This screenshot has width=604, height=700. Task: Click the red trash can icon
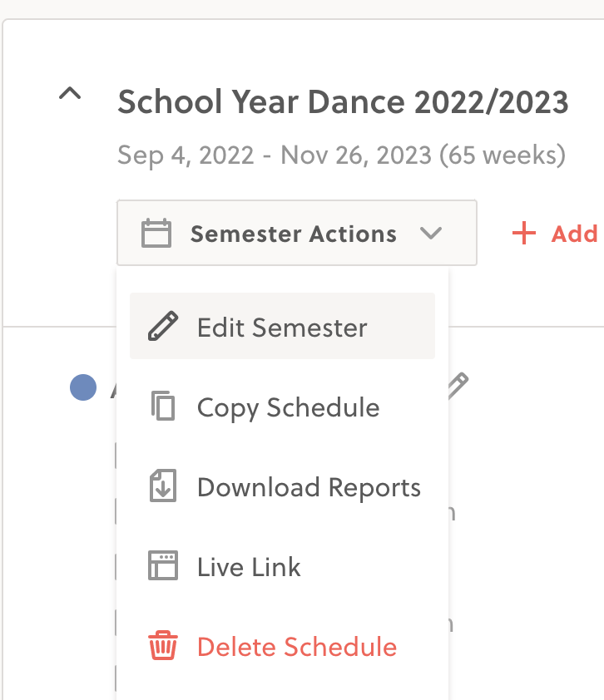pyautogui.click(x=162, y=646)
